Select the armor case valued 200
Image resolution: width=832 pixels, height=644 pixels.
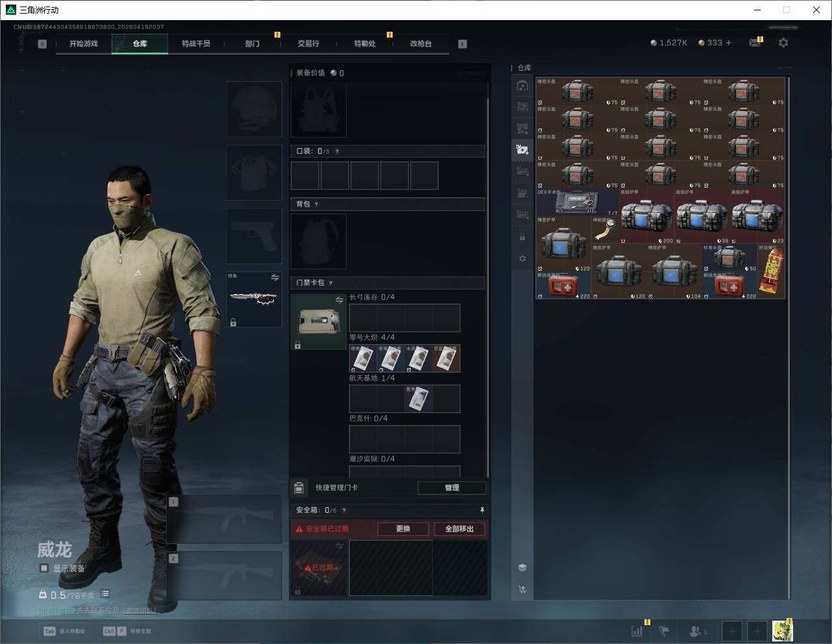[647, 217]
